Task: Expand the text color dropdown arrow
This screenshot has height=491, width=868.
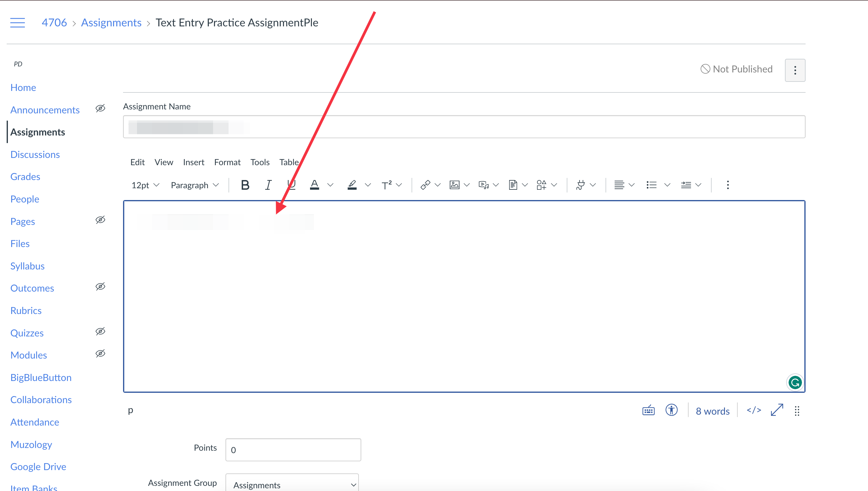Action: [x=330, y=185]
